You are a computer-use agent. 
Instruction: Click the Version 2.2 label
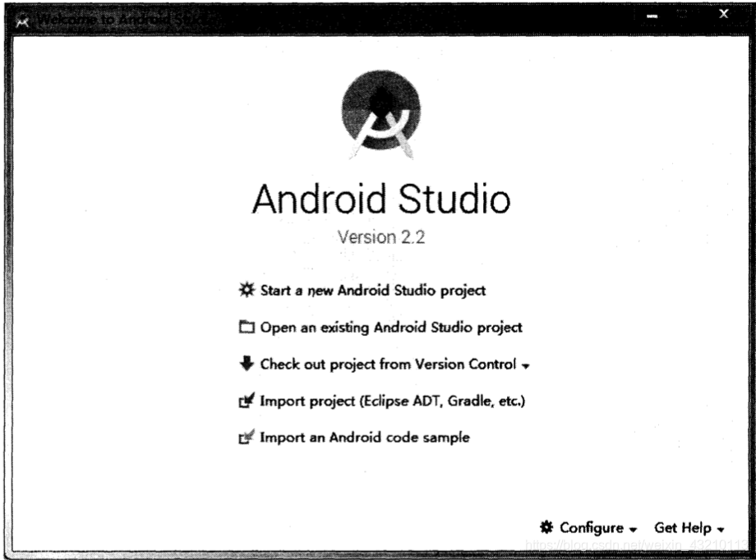(381, 237)
